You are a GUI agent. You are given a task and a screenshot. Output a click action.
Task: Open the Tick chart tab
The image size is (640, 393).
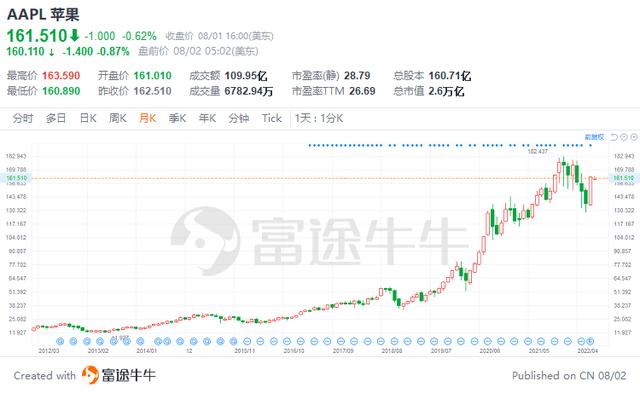[272, 118]
